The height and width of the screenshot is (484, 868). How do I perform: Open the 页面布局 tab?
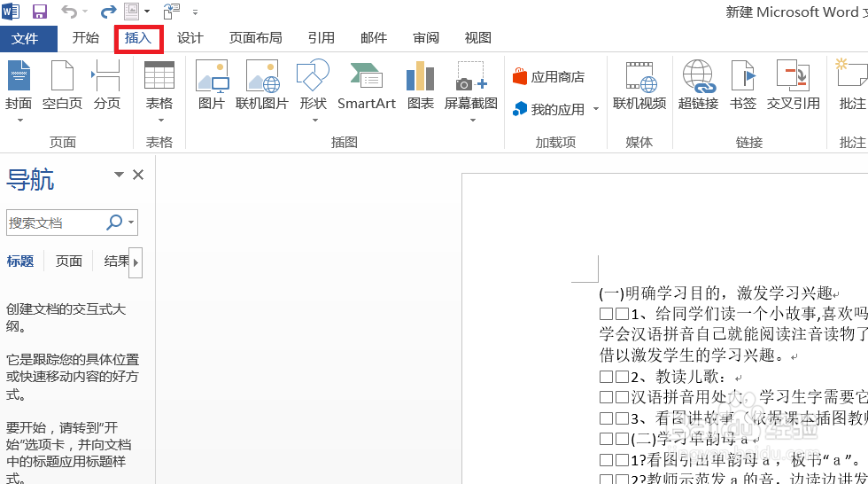[256, 37]
